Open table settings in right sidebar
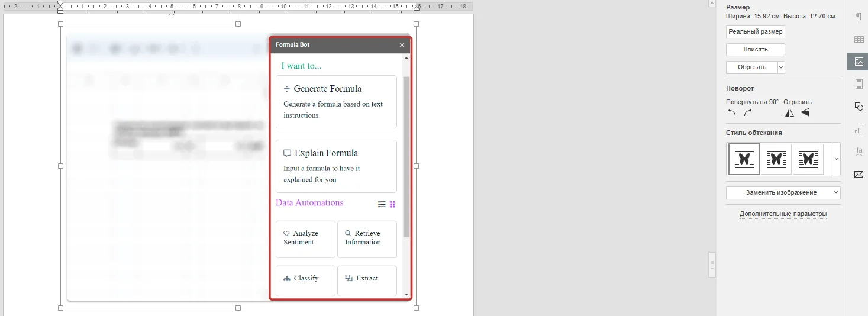This screenshot has width=868, height=316. click(x=859, y=39)
